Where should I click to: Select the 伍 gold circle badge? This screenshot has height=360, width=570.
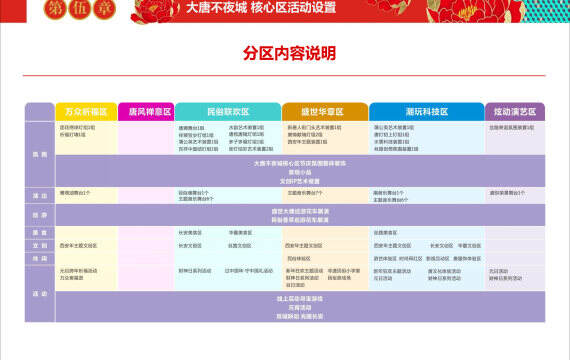pos(80,9)
